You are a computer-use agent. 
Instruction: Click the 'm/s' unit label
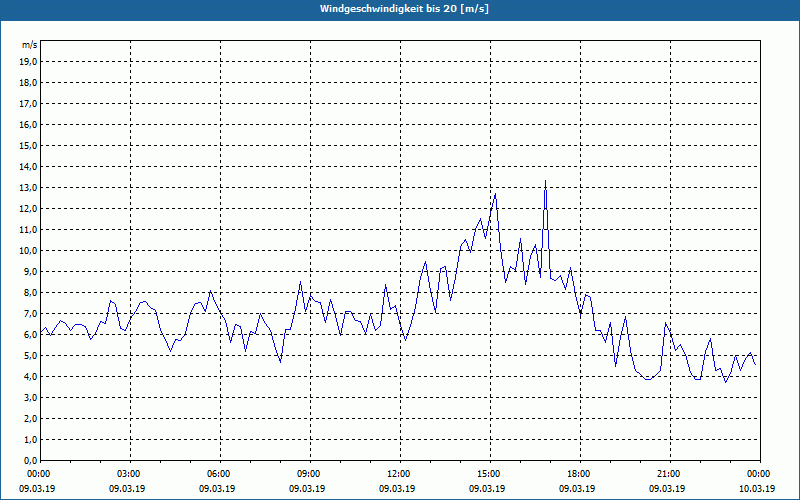[29, 45]
